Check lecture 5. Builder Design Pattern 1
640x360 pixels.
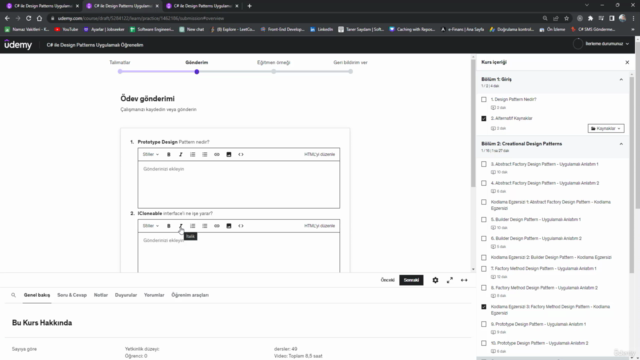(484, 220)
